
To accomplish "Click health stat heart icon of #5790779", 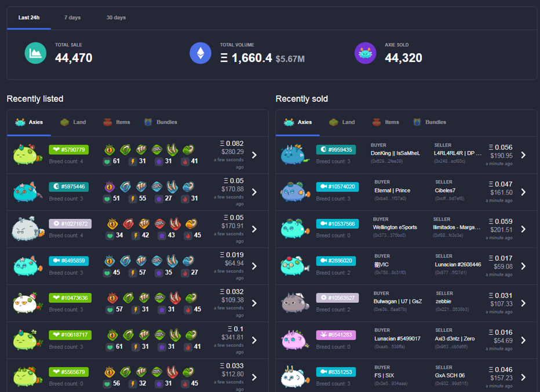I will (107, 162).
